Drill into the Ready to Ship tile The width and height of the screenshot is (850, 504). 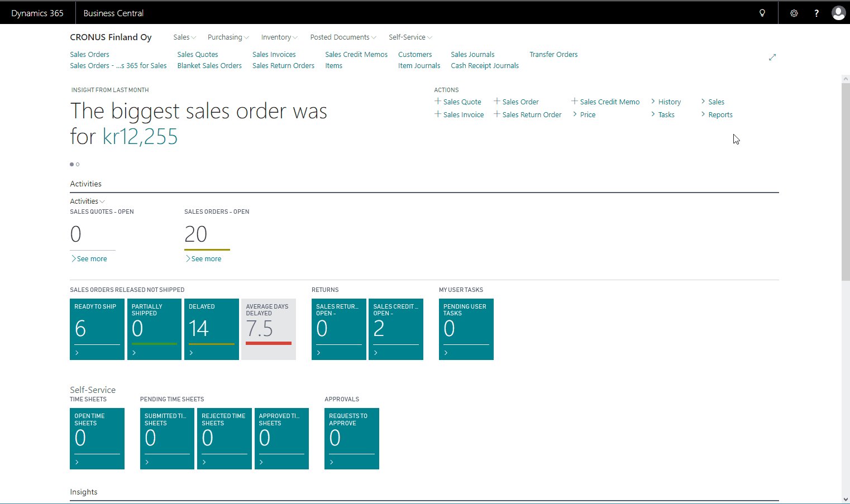pos(97,329)
